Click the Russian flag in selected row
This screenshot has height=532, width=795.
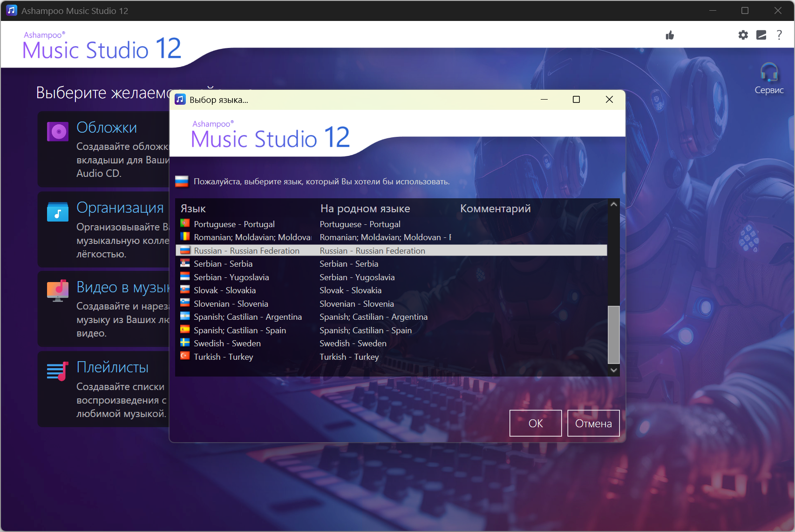pos(185,250)
